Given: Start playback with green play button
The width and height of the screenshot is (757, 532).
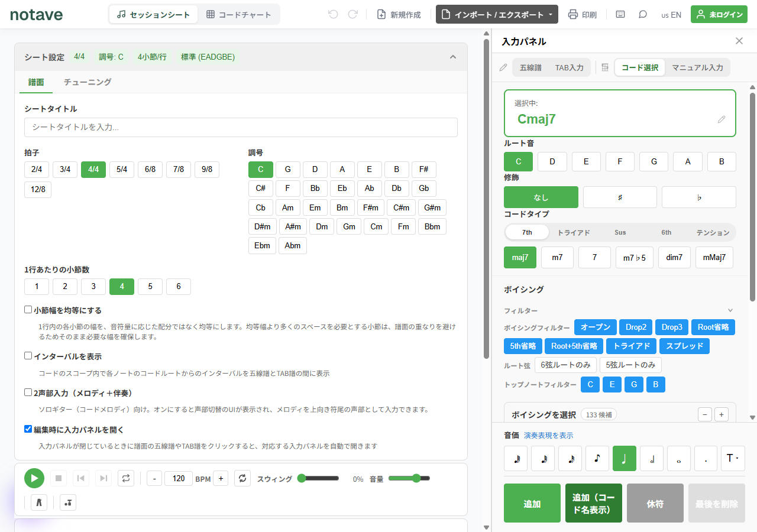Looking at the screenshot, I should pyautogui.click(x=34, y=478).
